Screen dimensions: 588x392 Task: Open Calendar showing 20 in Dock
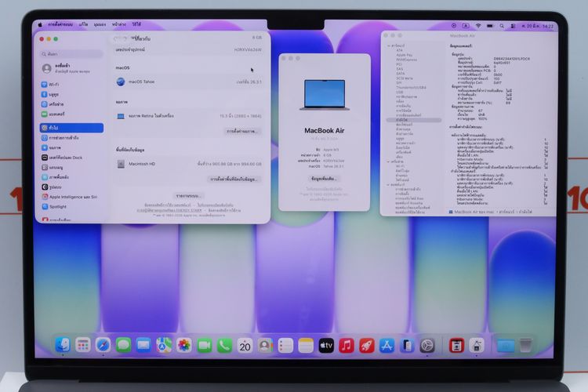coord(245,346)
